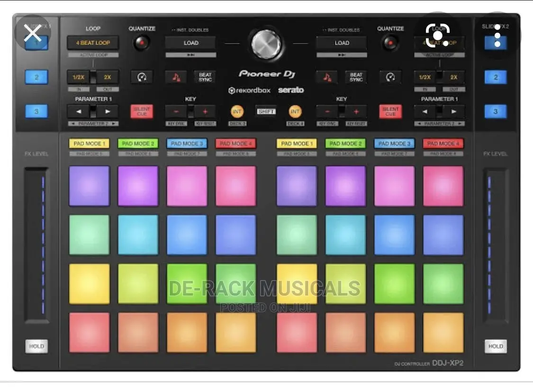Screen dimensions: 533x392
Task: Select left deck PAD MODE 4
Action: coord(235,144)
